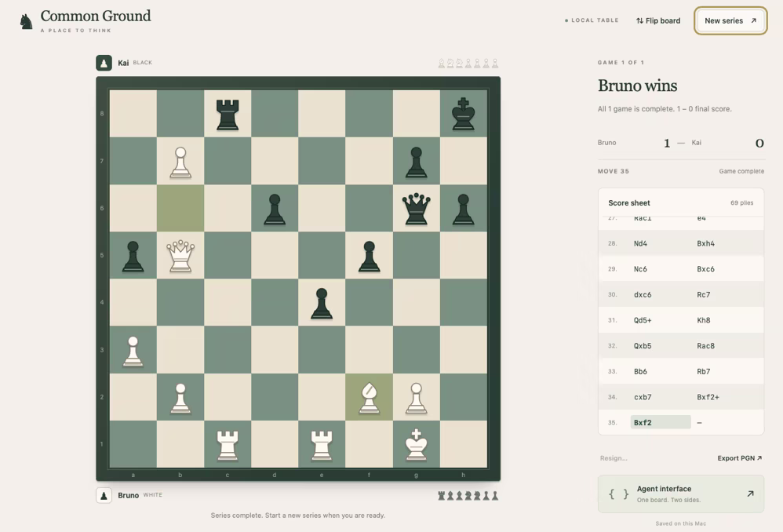Click the Resign... option

tap(614, 458)
